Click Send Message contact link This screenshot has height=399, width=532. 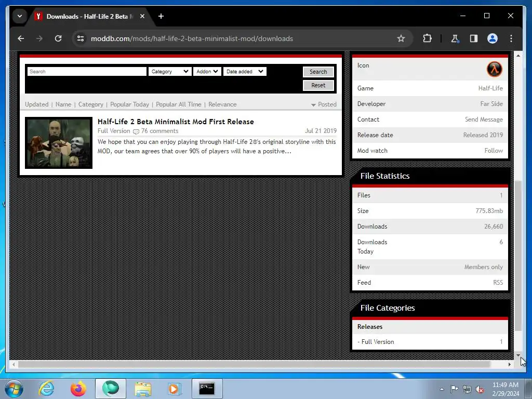[x=484, y=119]
